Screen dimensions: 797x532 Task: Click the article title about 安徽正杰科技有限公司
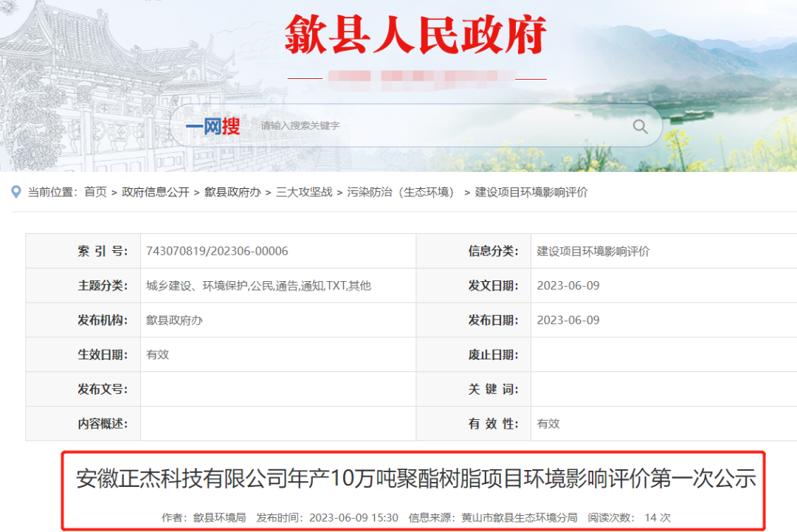pyautogui.click(x=416, y=479)
